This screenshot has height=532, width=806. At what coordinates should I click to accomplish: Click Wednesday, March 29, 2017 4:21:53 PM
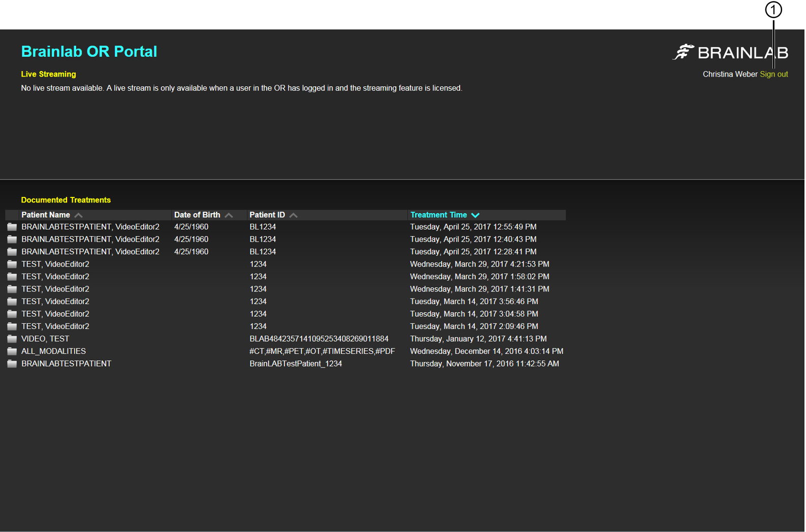coord(480,264)
